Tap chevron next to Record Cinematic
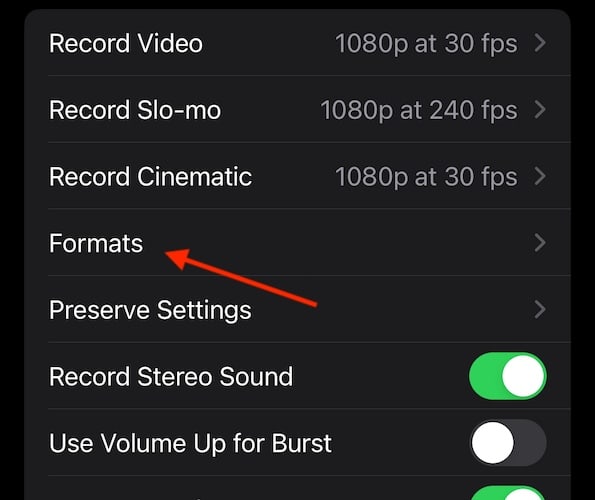The width and height of the screenshot is (595, 500). 540,176
